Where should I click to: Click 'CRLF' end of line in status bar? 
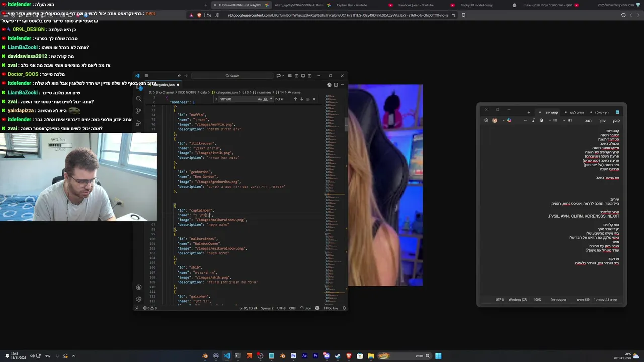pos(292,308)
